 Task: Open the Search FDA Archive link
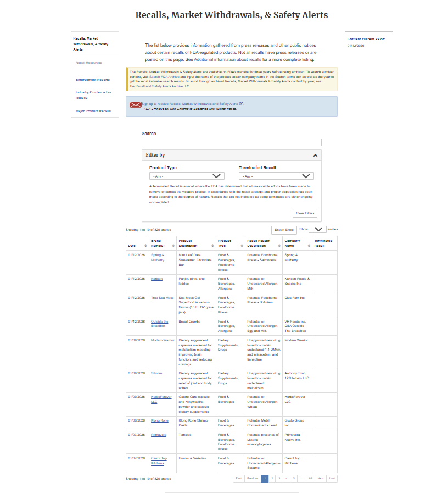point(164,77)
